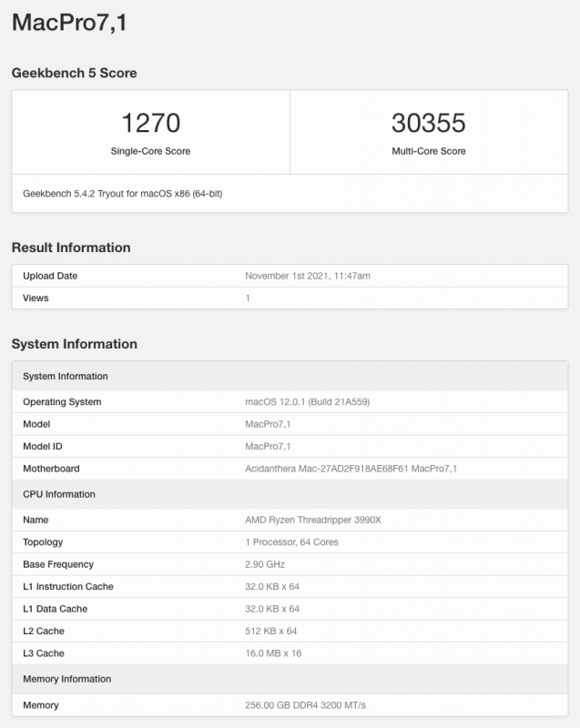Image resolution: width=580 pixels, height=728 pixels.
Task: Click the Model ID row label
Action: point(43,447)
